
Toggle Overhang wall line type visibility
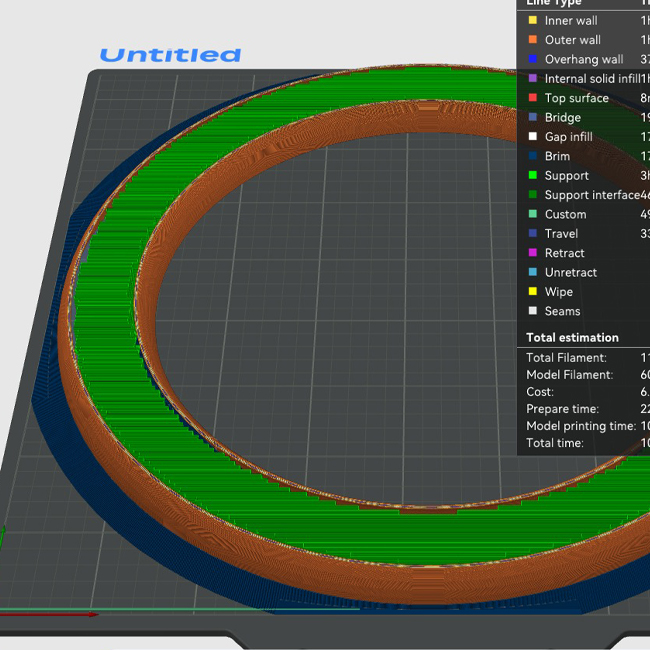click(583, 60)
